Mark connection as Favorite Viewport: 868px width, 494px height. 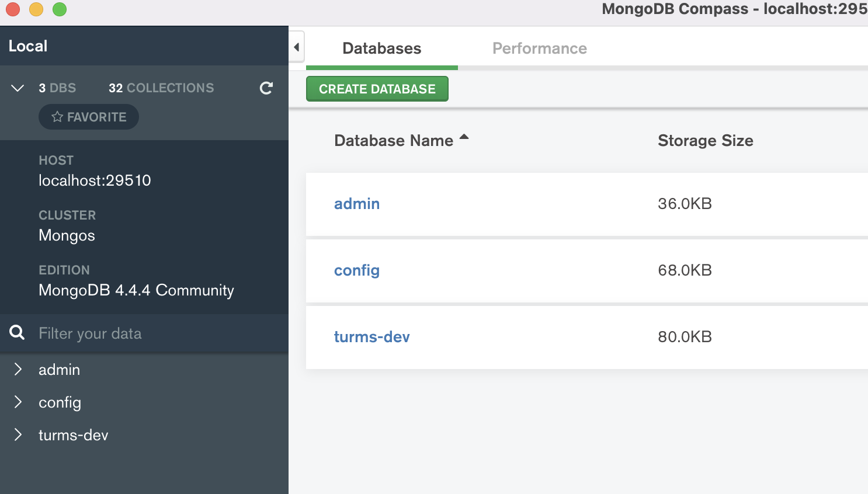[x=89, y=117]
